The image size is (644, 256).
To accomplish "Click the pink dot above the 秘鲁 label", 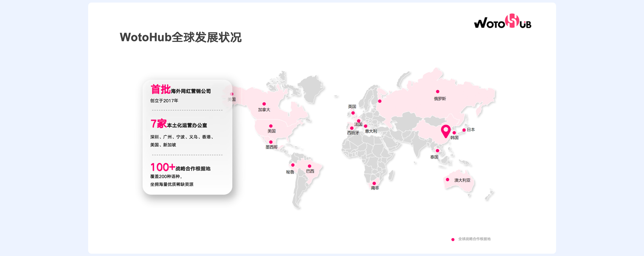I will coord(293,165).
